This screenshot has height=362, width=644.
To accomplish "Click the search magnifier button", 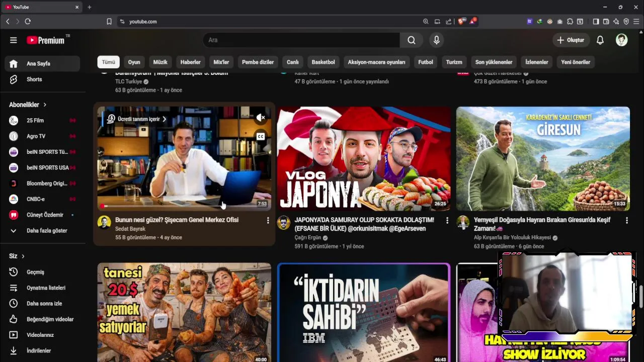I will [x=412, y=40].
